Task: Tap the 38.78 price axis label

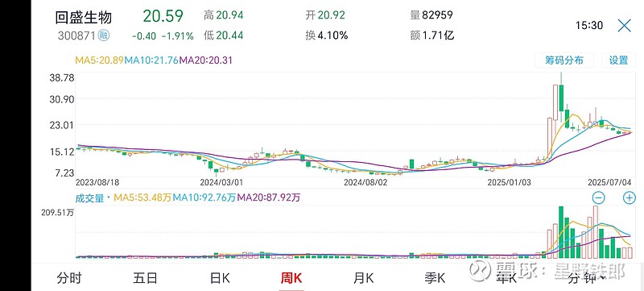Action: tap(61, 77)
